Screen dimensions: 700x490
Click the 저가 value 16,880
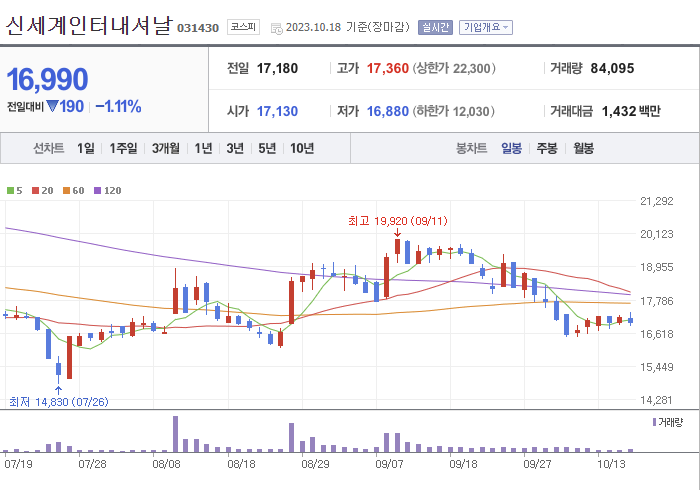(388, 111)
